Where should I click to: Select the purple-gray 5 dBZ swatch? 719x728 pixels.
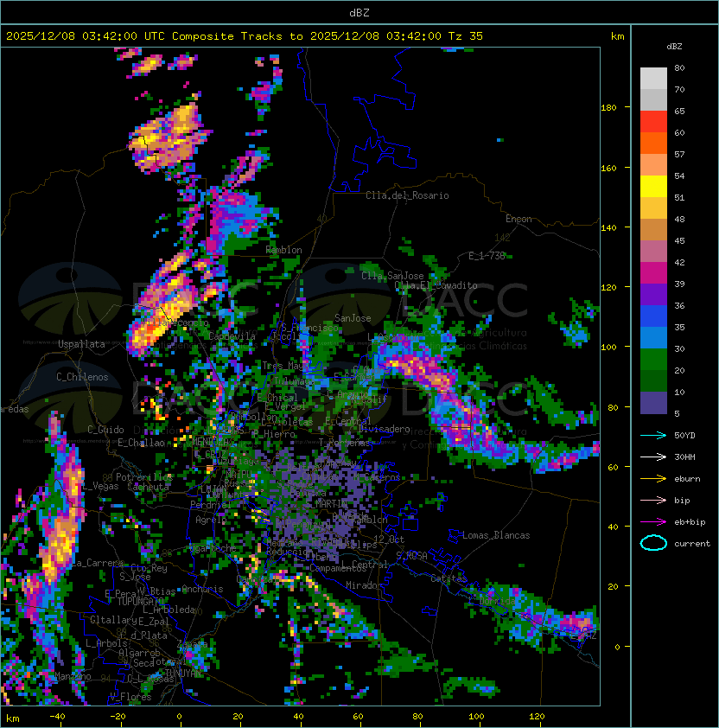(653, 403)
